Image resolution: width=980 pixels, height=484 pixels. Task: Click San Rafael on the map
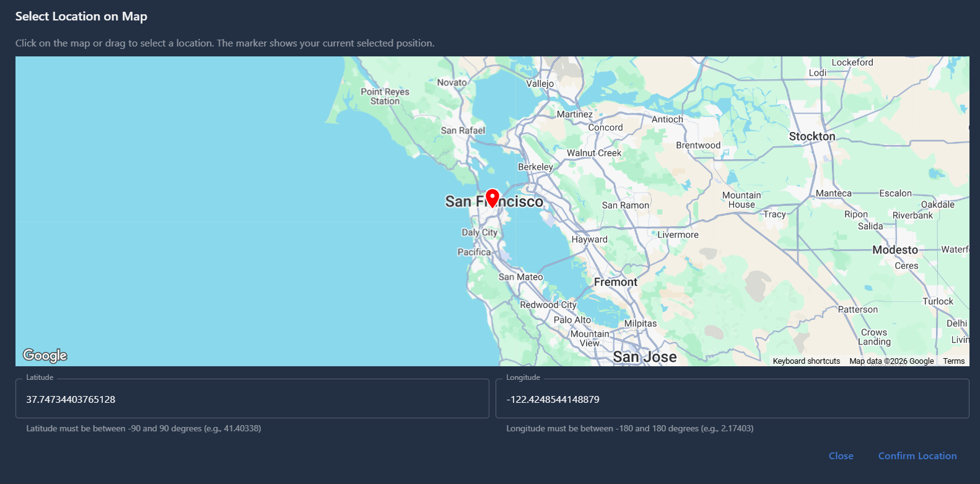point(463,130)
